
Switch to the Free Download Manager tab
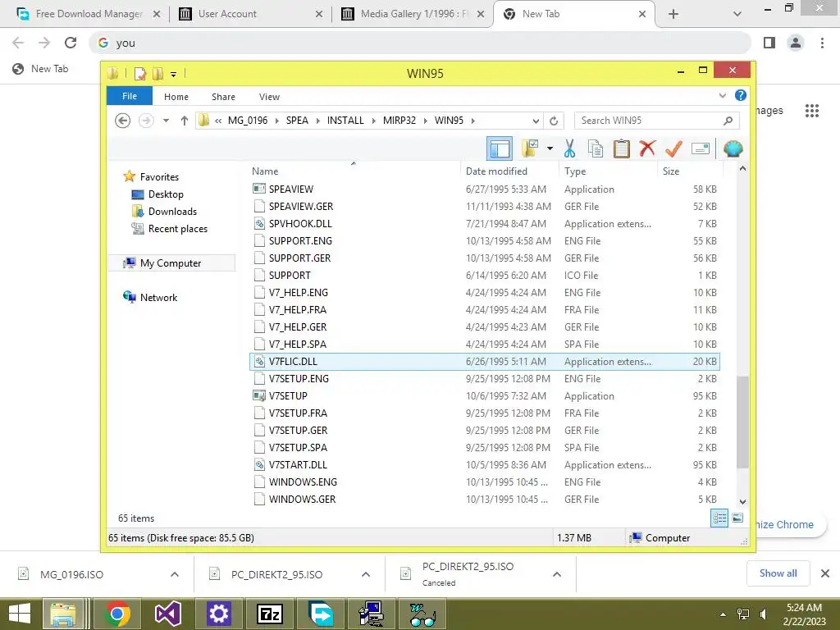coord(89,14)
